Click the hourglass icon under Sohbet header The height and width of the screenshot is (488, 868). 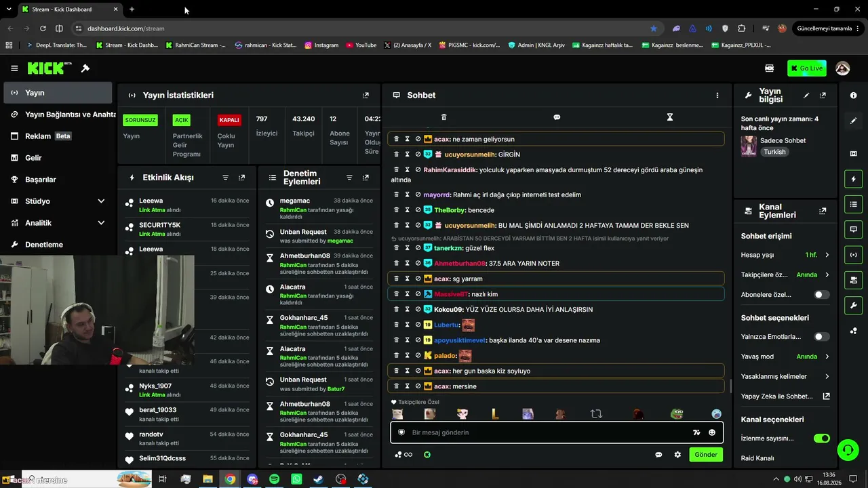tap(670, 117)
